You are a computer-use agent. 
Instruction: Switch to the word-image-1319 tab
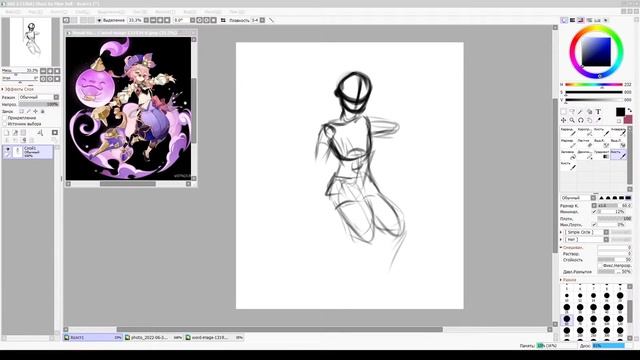[x=214, y=338]
